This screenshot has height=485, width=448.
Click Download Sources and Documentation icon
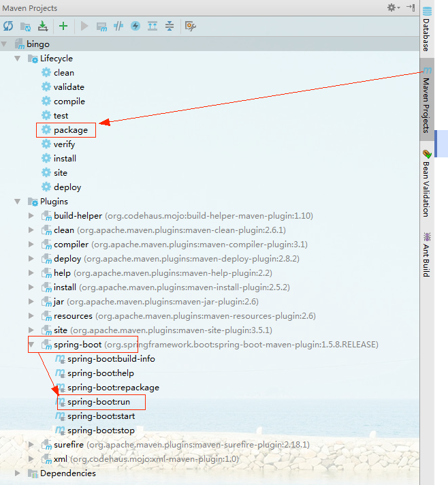pyautogui.click(x=43, y=26)
